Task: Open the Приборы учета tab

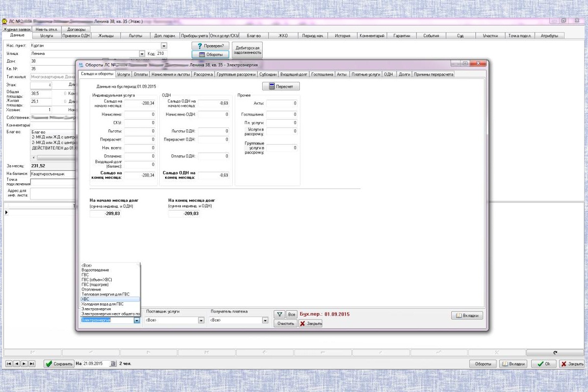Action: click(195, 36)
